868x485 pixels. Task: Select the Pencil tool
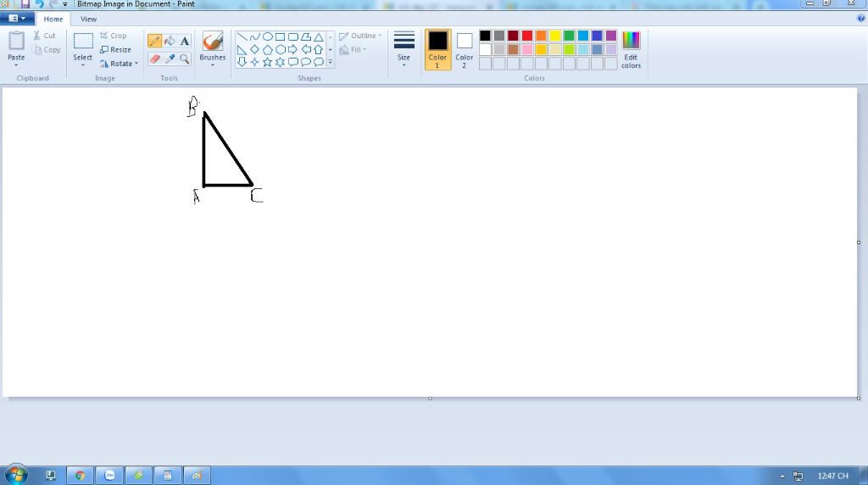coord(155,41)
